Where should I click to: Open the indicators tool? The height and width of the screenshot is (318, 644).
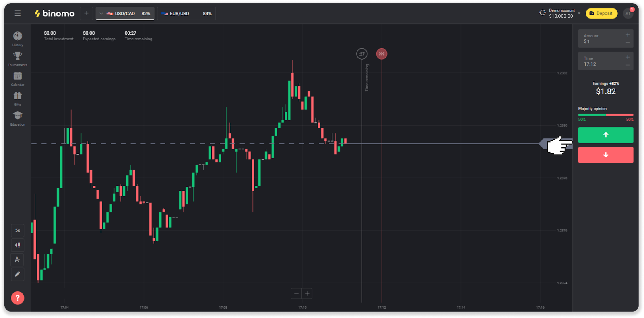(17, 259)
